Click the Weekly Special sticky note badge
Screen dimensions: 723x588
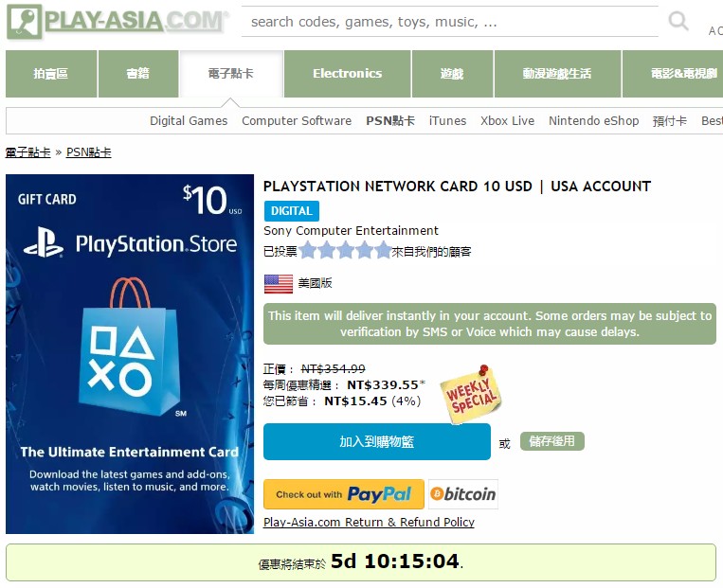tap(470, 394)
